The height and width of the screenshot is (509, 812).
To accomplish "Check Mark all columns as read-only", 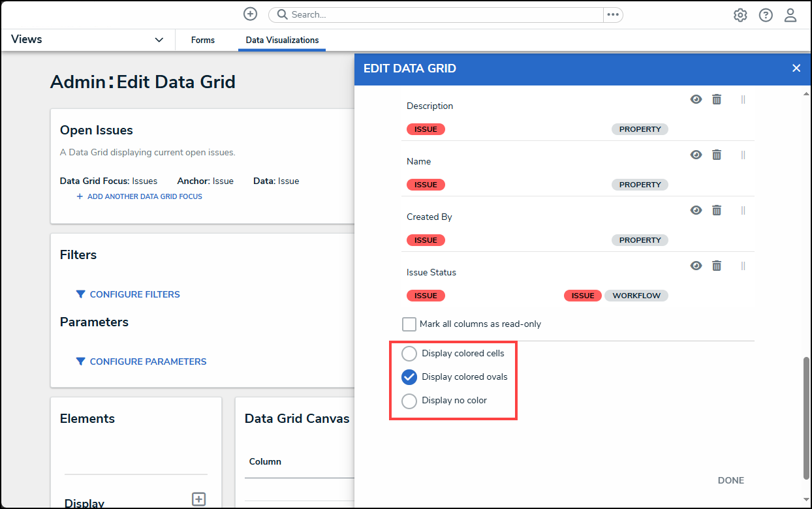I will 409,324.
